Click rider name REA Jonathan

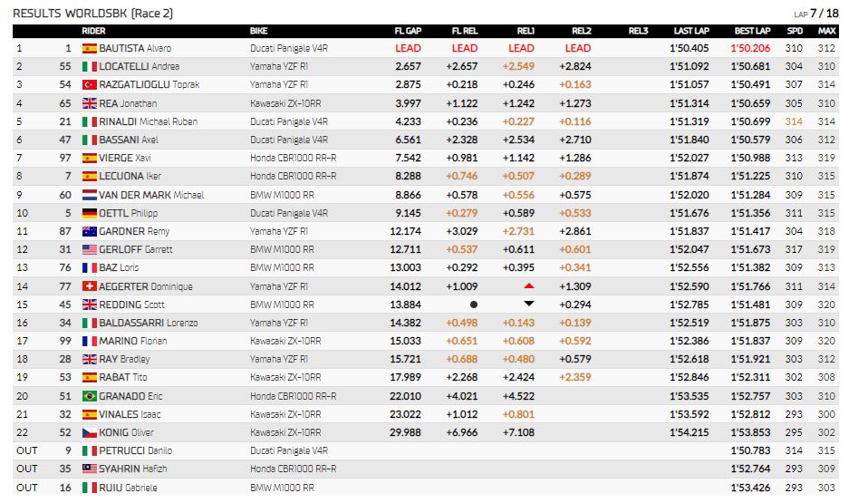tap(128, 103)
